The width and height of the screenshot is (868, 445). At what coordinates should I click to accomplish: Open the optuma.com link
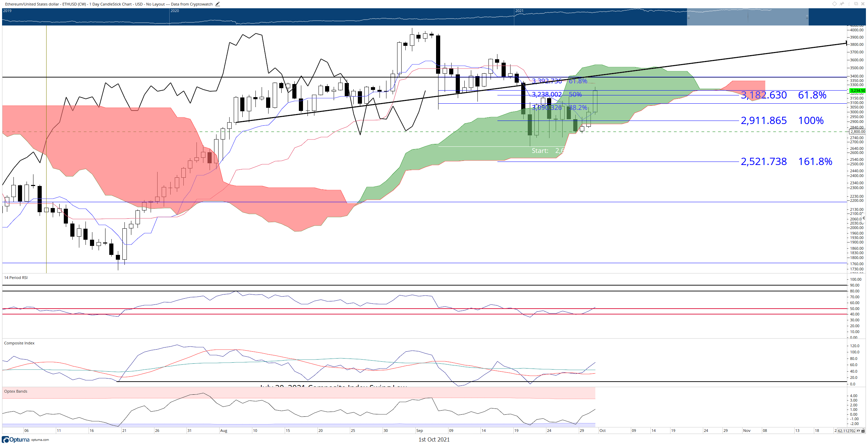[x=40, y=440]
